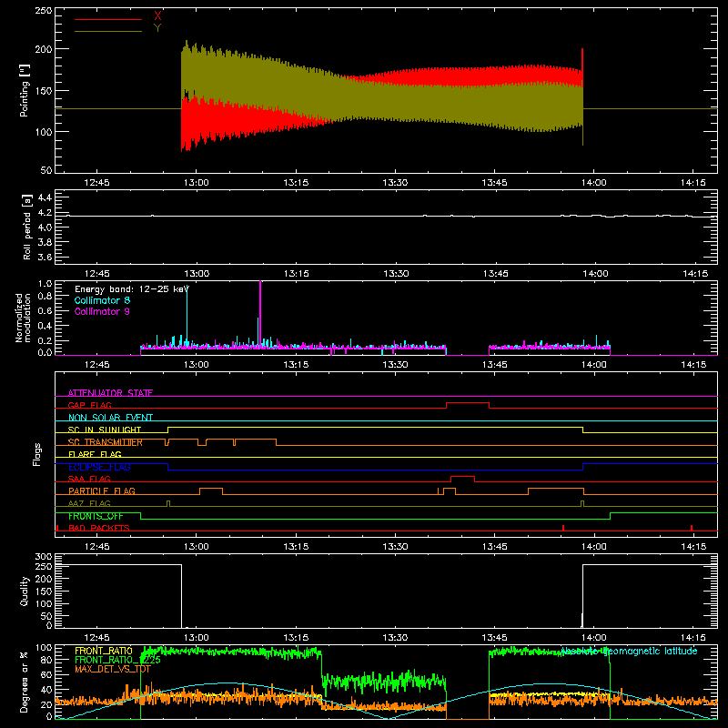Viewport: 728px width, 728px height.
Task: Click the '14:15' time label under the Pointing plot
Action: pos(693,183)
